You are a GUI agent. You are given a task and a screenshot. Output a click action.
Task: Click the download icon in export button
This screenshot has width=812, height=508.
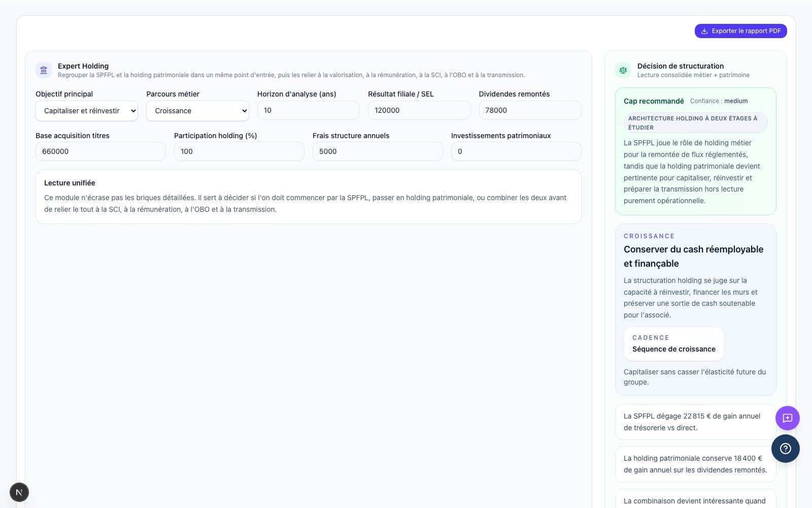tap(704, 31)
